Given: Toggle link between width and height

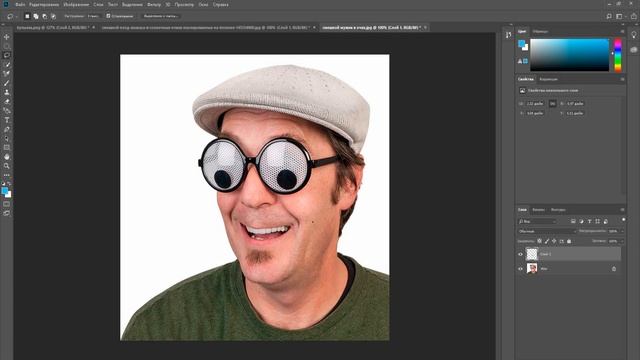Looking at the screenshot, I should [552, 104].
